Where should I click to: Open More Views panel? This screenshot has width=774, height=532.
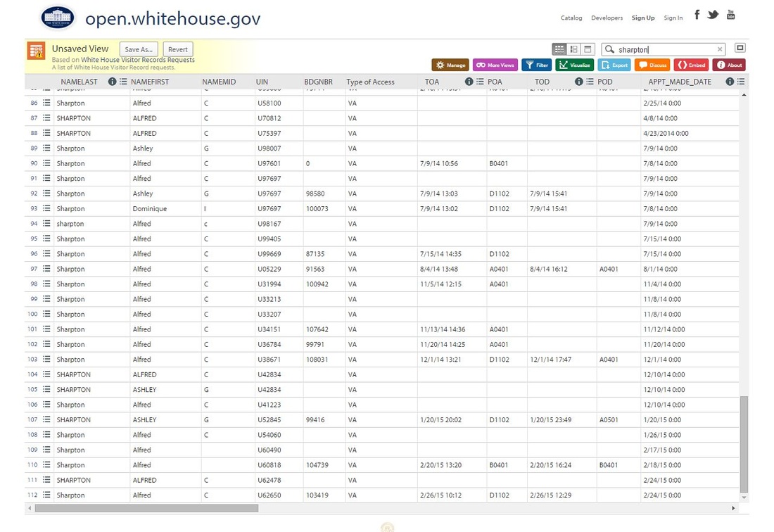495,65
